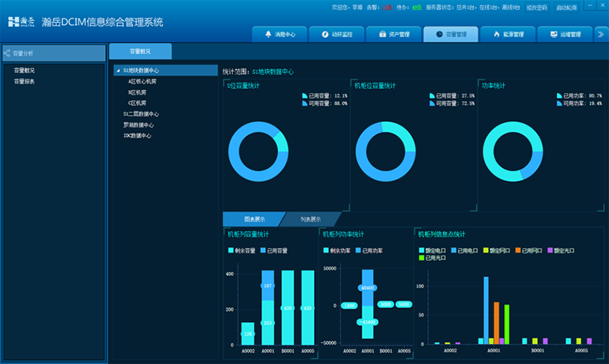Expand more navigation tabs with double chevron

[600, 34]
